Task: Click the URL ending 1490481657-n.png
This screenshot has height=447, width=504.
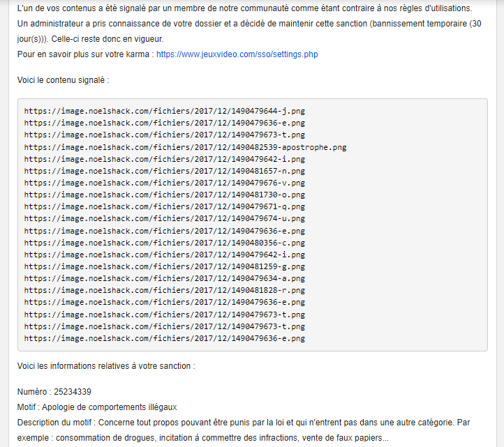Action: [x=165, y=171]
